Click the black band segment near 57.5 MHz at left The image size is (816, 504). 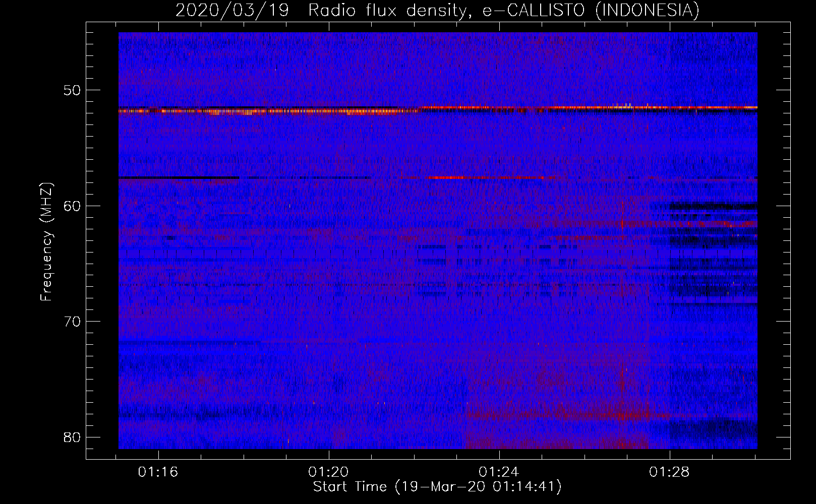[x=179, y=177]
